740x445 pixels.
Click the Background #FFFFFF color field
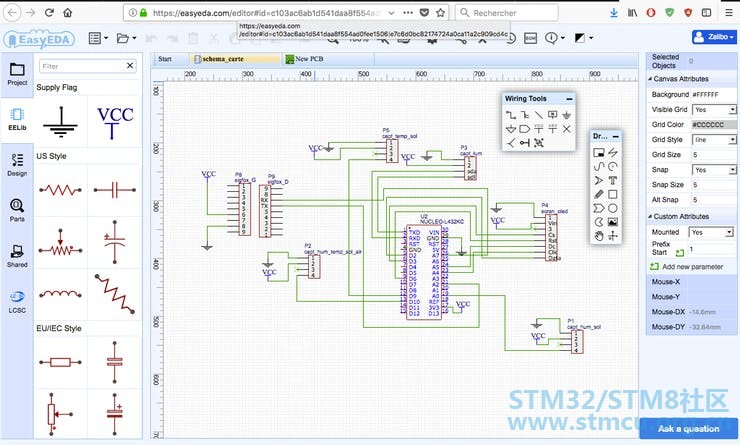tap(714, 94)
